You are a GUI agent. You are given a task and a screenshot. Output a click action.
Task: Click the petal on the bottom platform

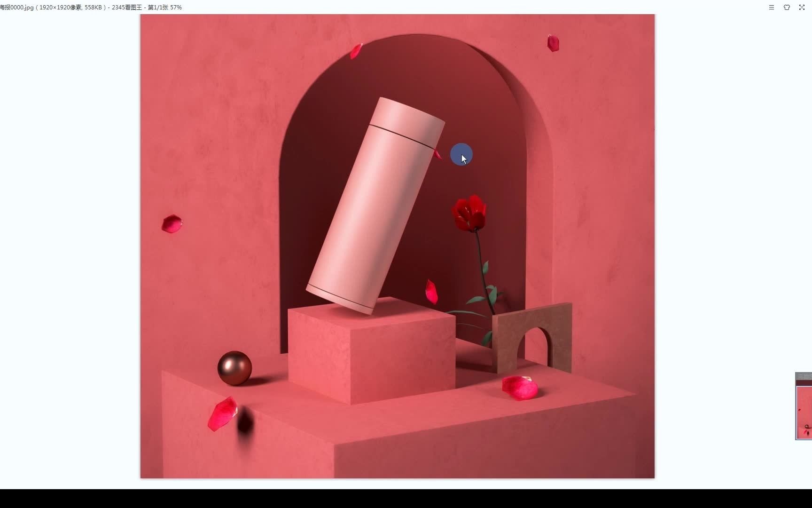pos(518,387)
